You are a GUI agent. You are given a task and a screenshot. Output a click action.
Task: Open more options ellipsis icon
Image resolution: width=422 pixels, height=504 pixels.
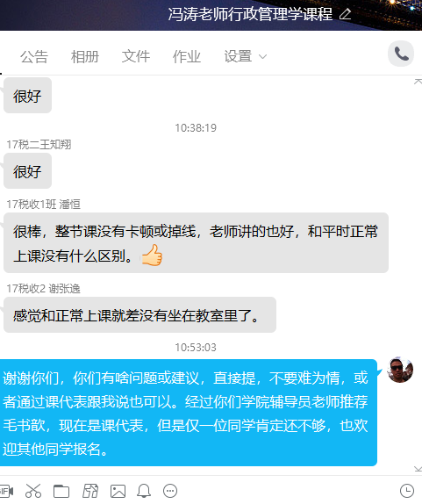click(x=170, y=491)
